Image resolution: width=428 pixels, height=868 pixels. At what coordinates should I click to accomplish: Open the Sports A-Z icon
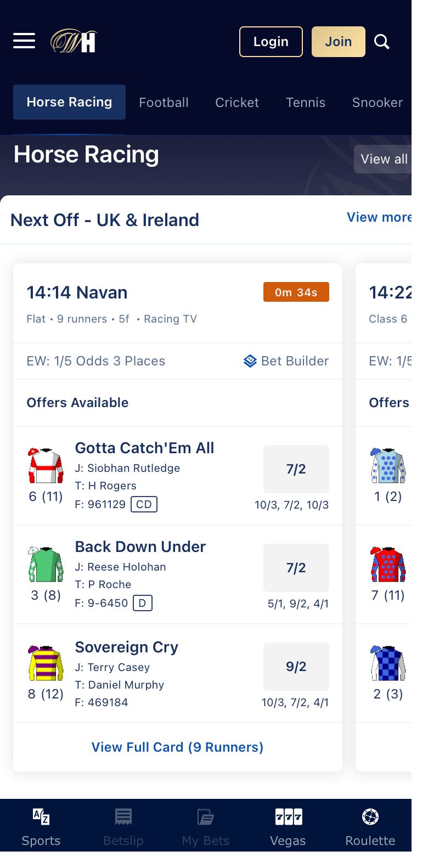(x=41, y=817)
